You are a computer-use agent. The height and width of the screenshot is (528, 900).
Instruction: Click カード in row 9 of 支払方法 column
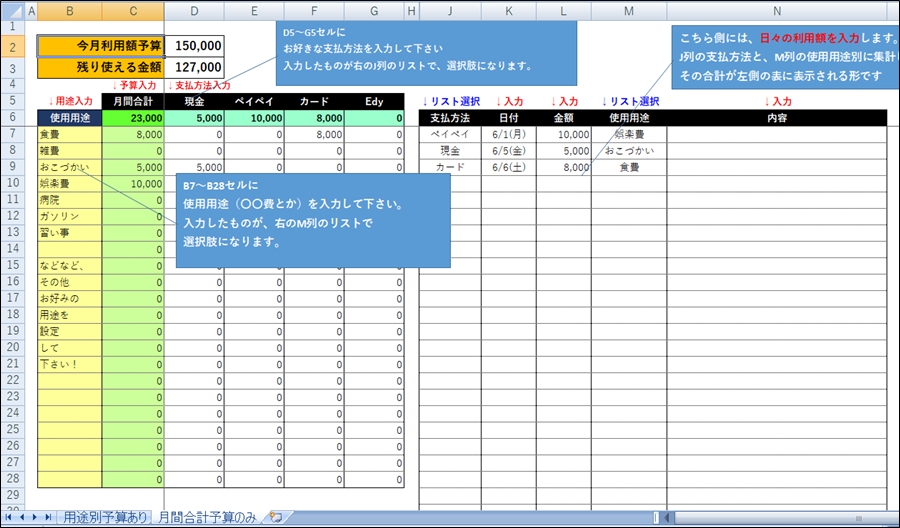pyautogui.click(x=450, y=168)
